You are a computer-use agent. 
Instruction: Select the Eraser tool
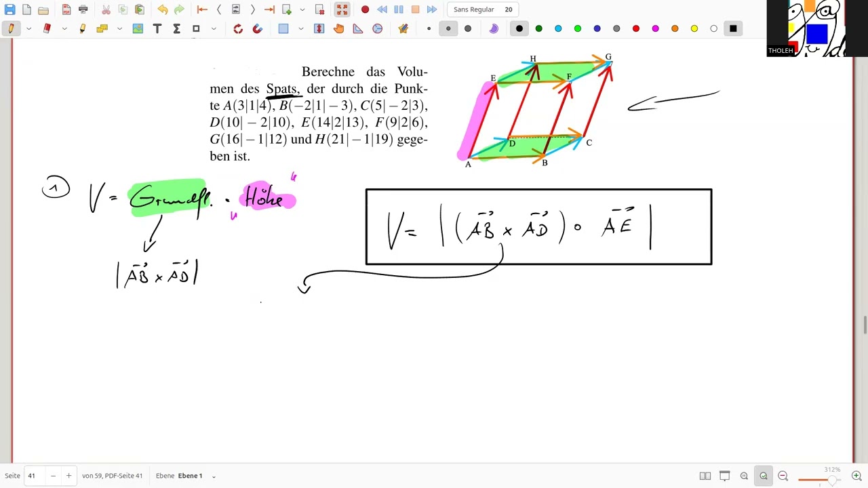(x=47, y=28)
